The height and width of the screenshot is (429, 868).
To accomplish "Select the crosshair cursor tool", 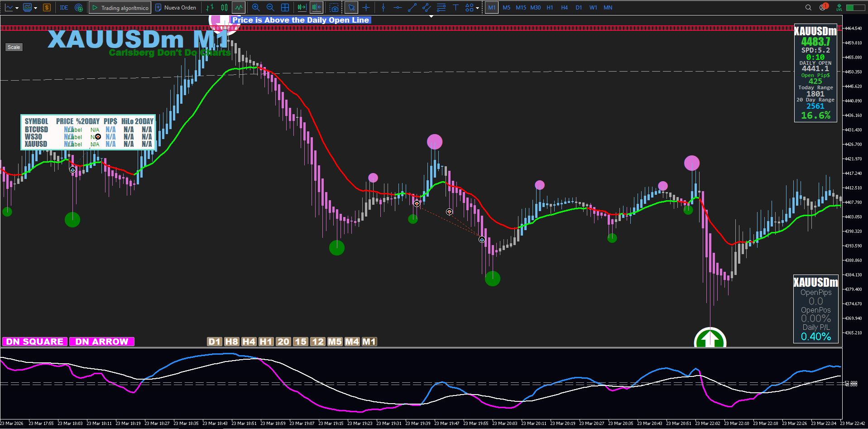I will (366, 8).
